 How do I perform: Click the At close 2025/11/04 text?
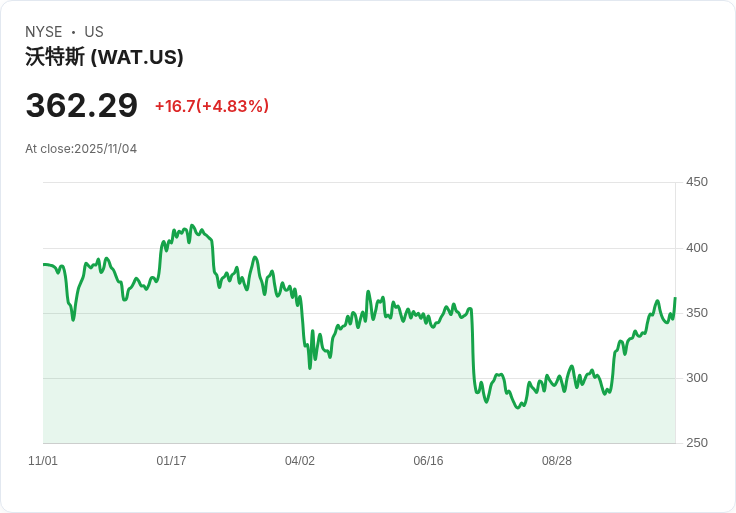[x=81, y=149]
